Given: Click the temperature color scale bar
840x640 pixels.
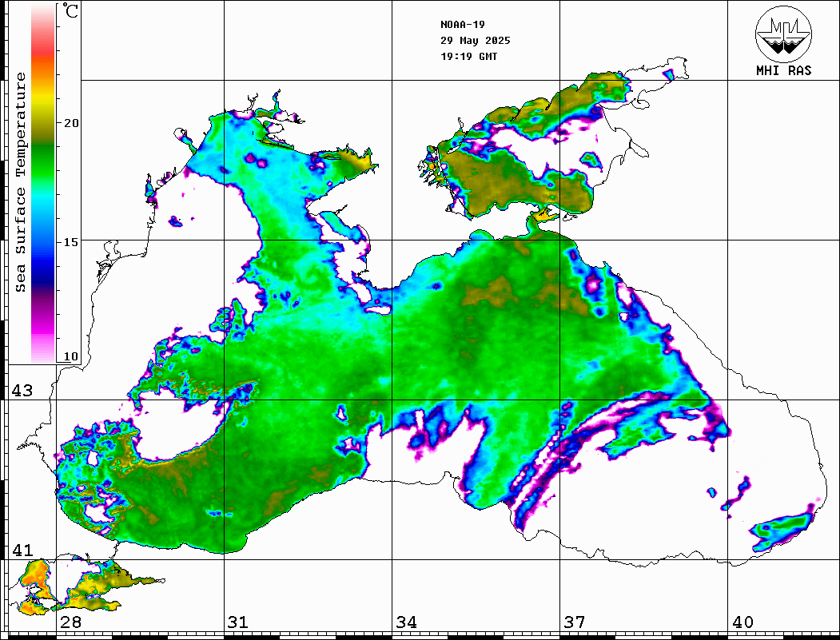Looking at the screenshot, I should (43, 184).
